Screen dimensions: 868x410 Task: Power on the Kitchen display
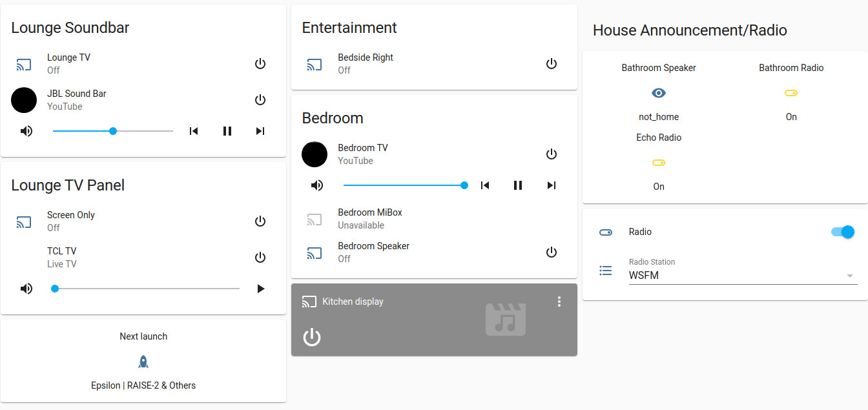312,336
